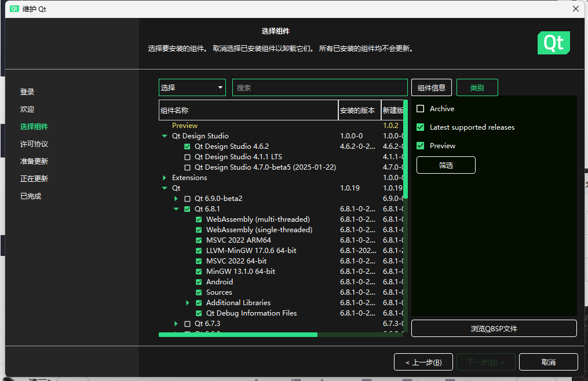Image resolution: width=588 pixels, height=381 pixels.
Task: Expand the Qt 6.9.0-beta2 node
Action: (x=176, y=199)
